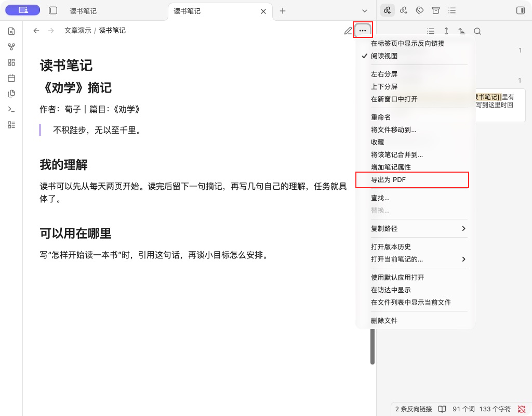Open graph view from left ribbon
532x416 pixels.
pos(11,47)
